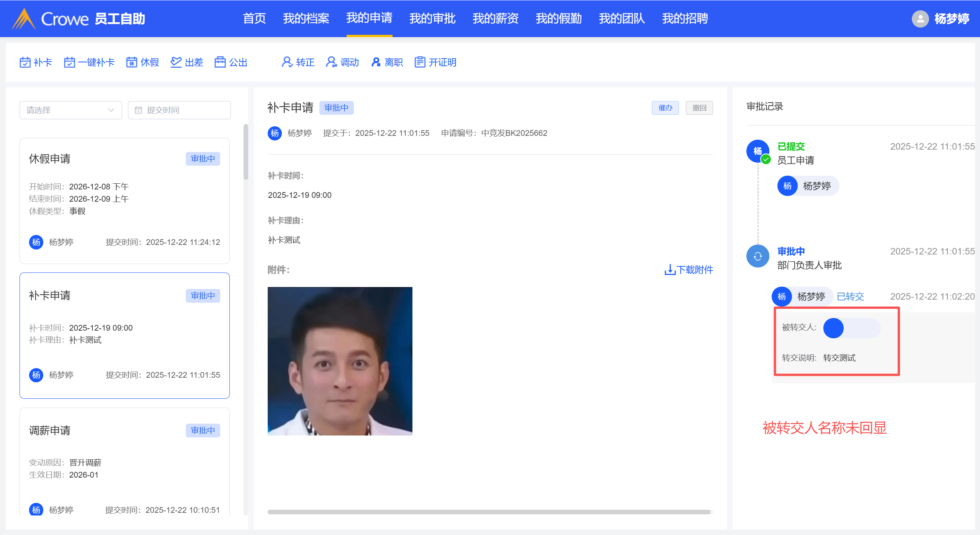Click the 出差 business trip icon
This screenshot has width=980, height=535.
pos(176,62)
